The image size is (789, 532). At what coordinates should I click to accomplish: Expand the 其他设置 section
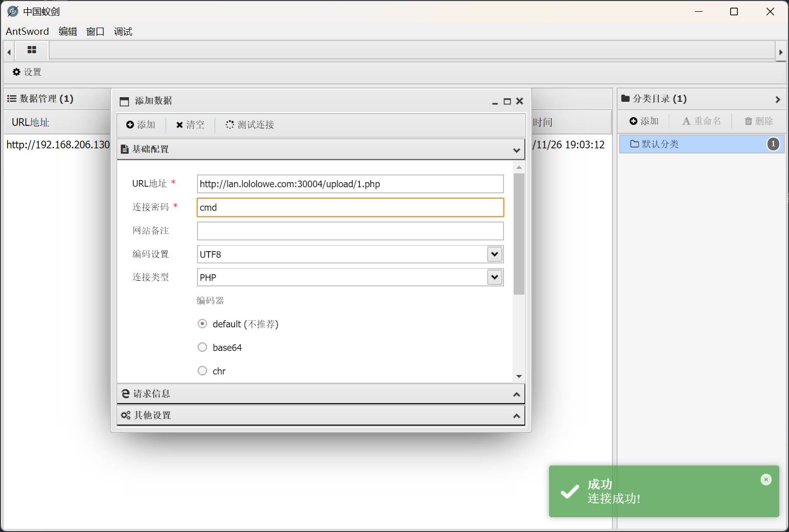(320, 415)
